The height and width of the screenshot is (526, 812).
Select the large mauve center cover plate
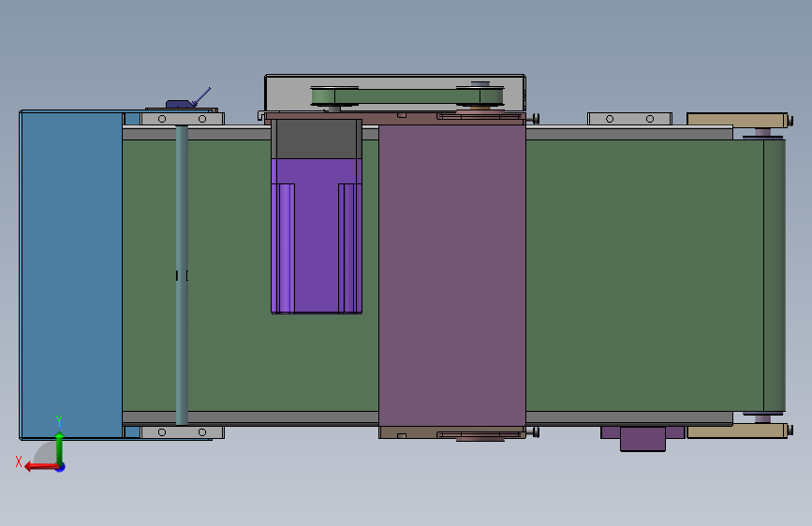click(x=452, y=274)
